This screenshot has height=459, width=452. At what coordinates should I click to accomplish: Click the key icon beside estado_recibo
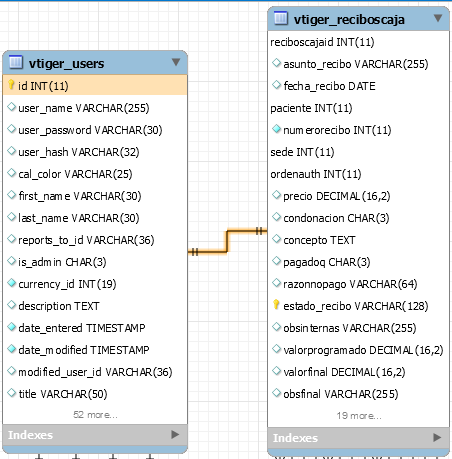(x=276, y=304)
